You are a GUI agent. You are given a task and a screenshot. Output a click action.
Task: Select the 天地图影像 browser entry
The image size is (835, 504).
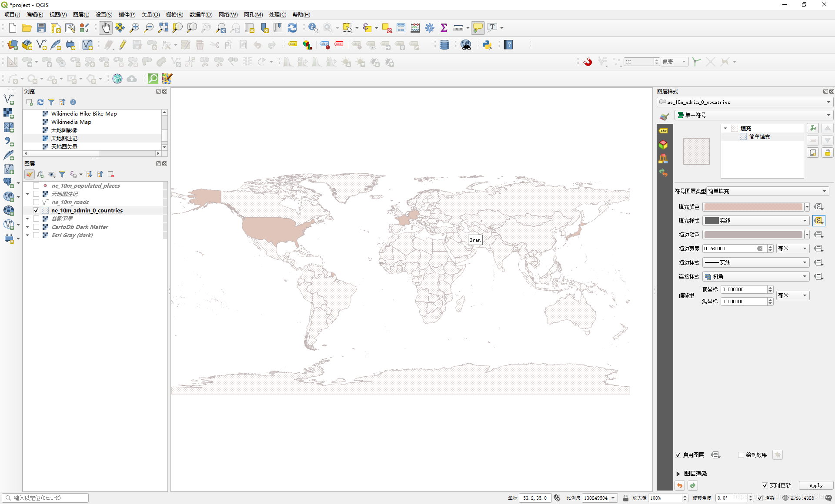pyautogui.click(x=64, y=130)
